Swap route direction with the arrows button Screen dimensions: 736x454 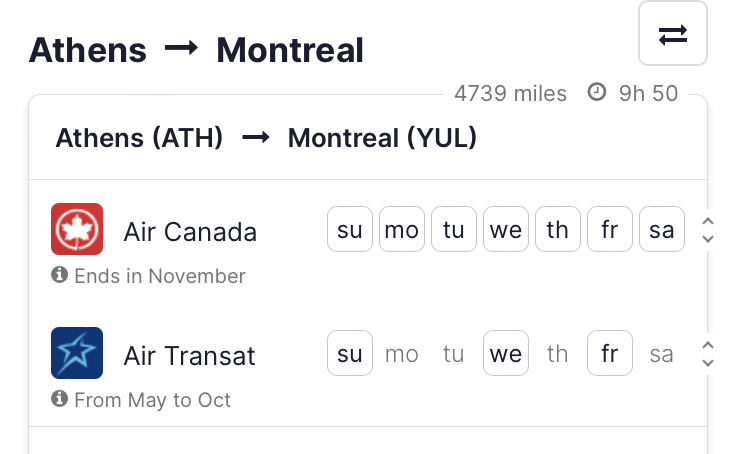(x=673, y=33)
